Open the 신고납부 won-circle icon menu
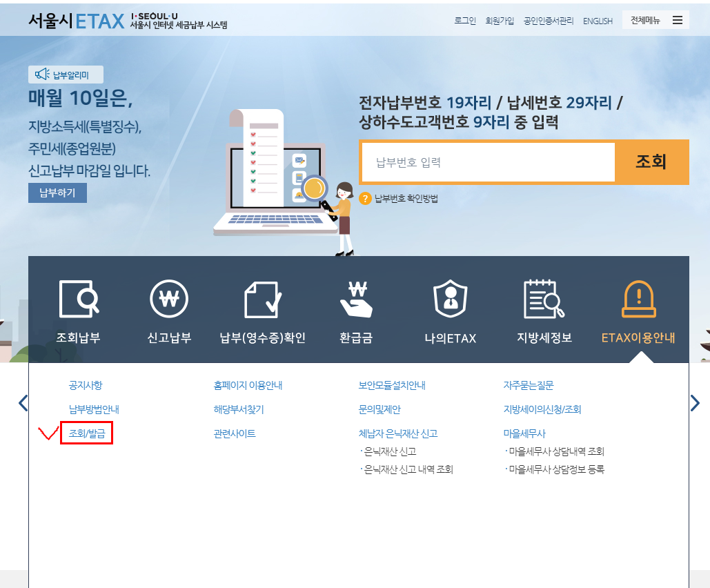This screenshot has height=588, width=710. (x=169, y=299)
